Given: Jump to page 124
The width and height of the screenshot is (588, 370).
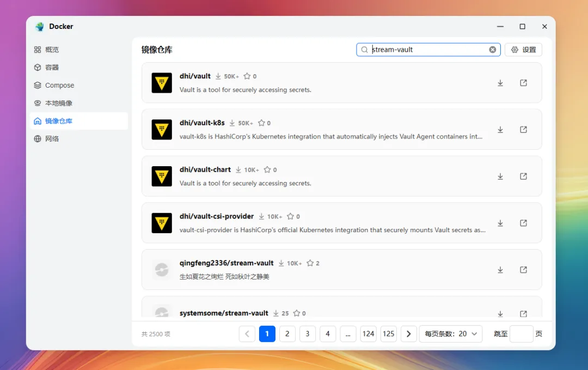Looking at the screenshot, I should tap(368, 334).
